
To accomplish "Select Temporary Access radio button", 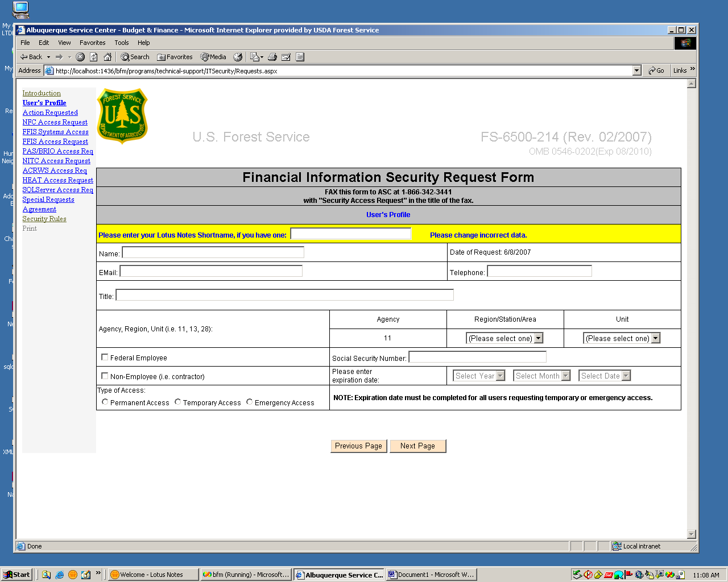I will pyautogui.click(x=178, y=402).
